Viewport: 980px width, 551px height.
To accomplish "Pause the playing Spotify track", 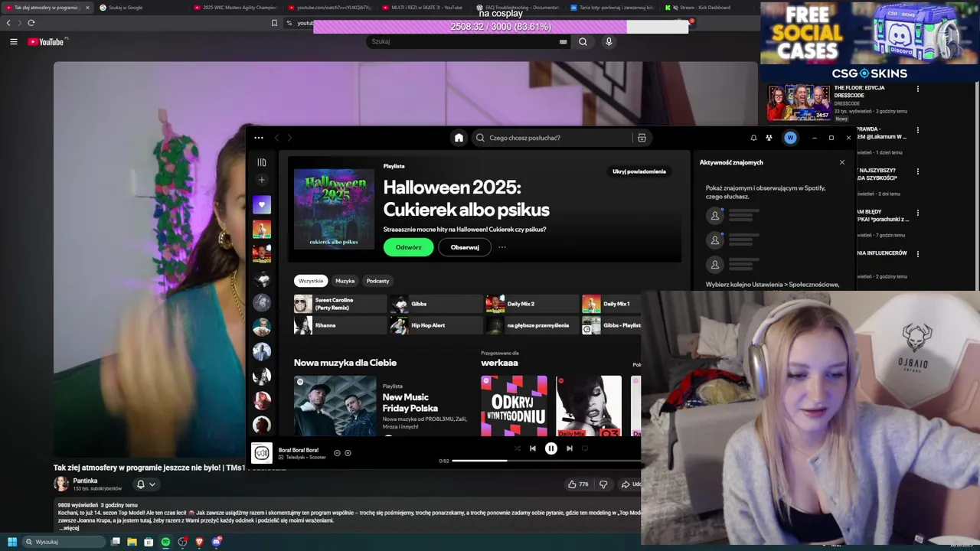I will [550, 448].
